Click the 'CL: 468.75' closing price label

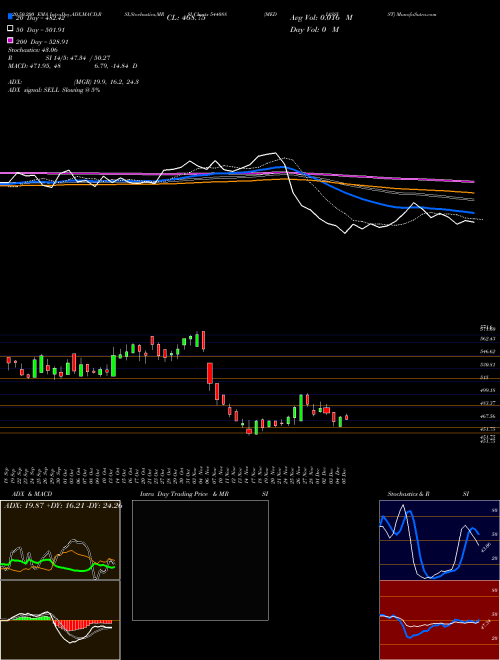(x=186, y=18)
